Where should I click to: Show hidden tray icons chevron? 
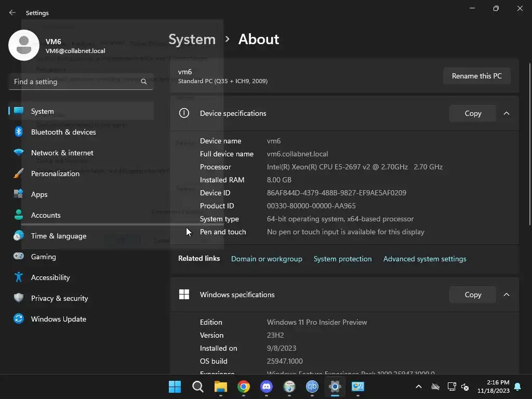tap(419, 387)
